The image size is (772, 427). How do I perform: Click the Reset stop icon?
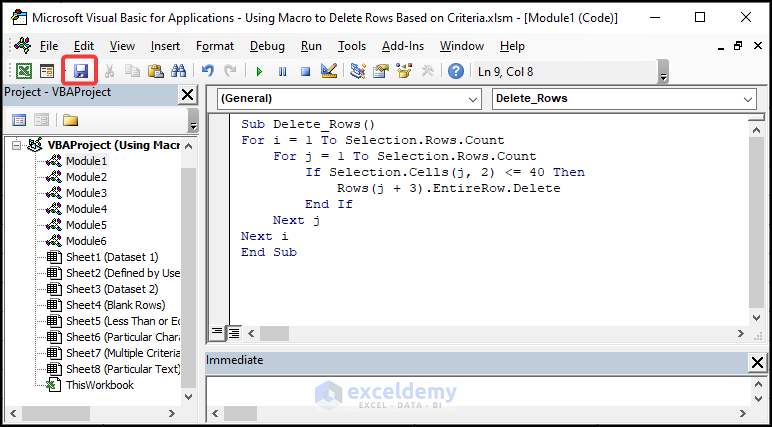point(306,72)
